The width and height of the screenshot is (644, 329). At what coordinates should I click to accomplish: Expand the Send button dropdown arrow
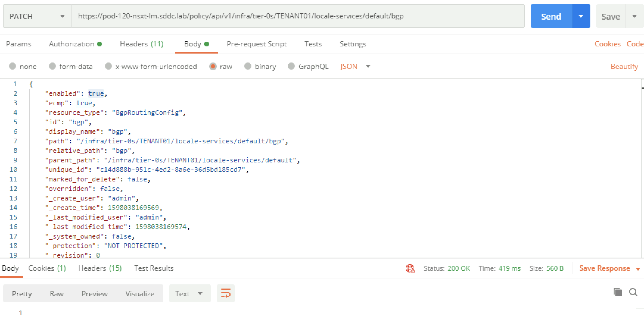point(581,16)
